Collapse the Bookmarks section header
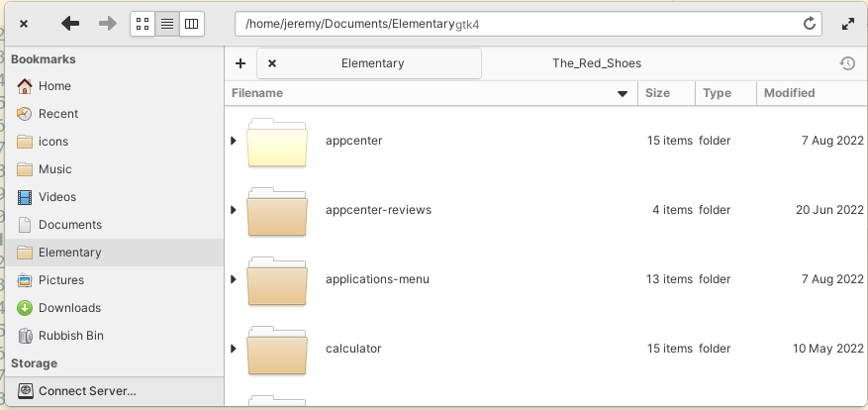 tap(44, 59)
